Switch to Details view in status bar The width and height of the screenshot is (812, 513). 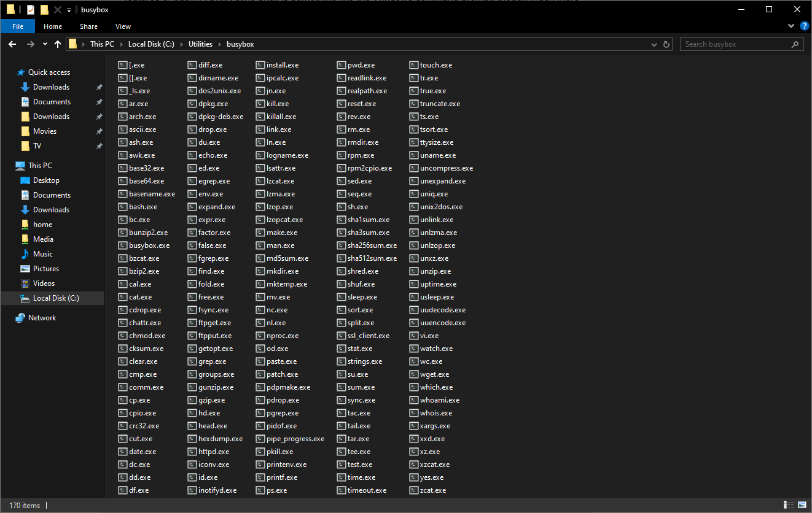pyautogui.click(x=789, y=505)
